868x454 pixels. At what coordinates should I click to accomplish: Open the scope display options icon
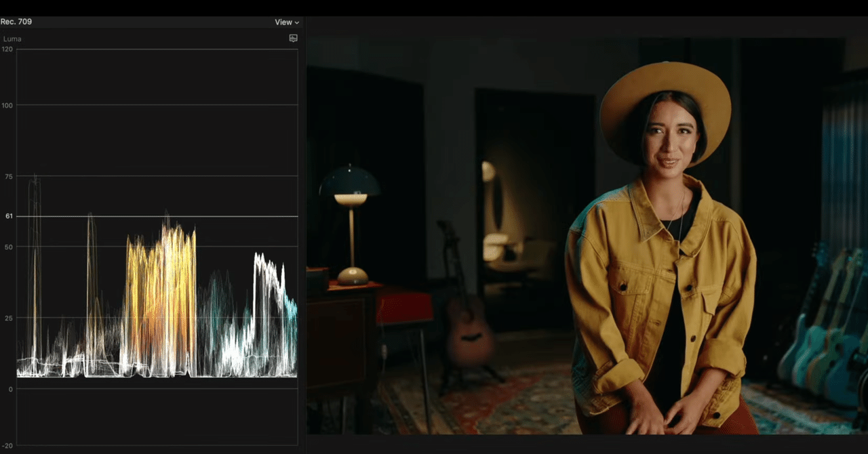tap(293, 38)
